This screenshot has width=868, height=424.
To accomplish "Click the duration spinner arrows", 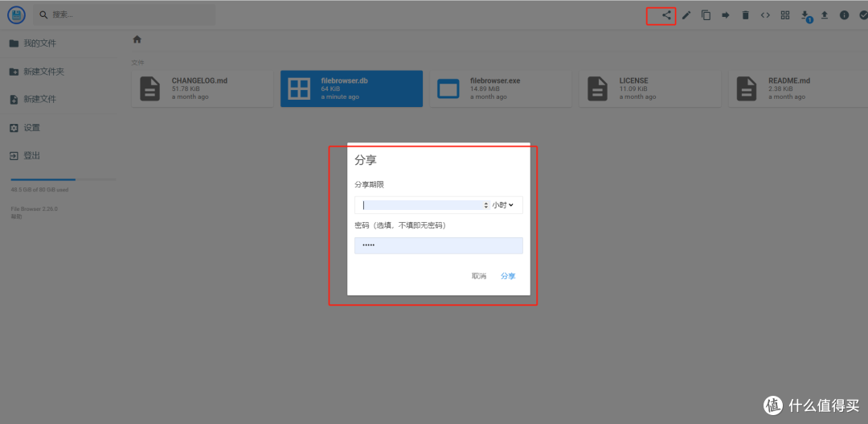I will pos(486,205).
